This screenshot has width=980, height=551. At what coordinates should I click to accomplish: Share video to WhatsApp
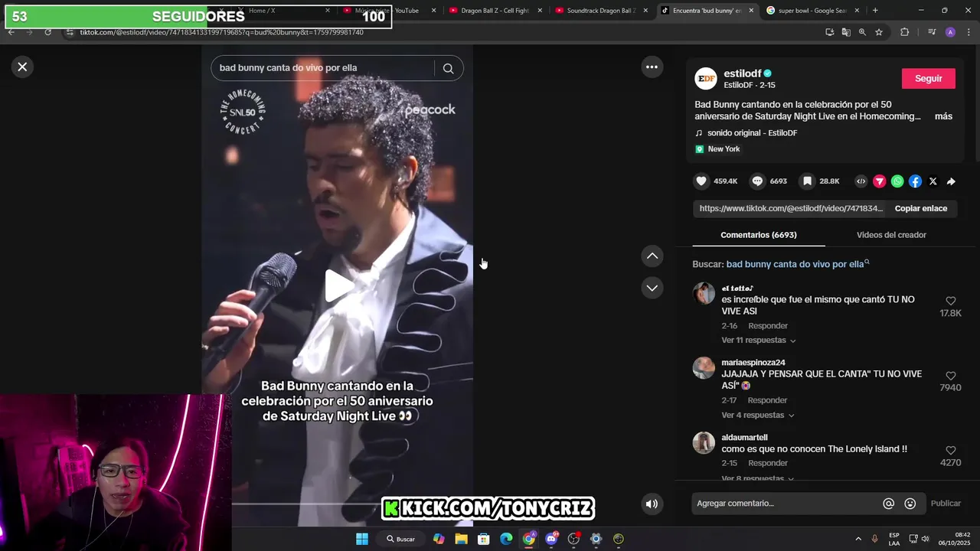(x=897, y=181)
